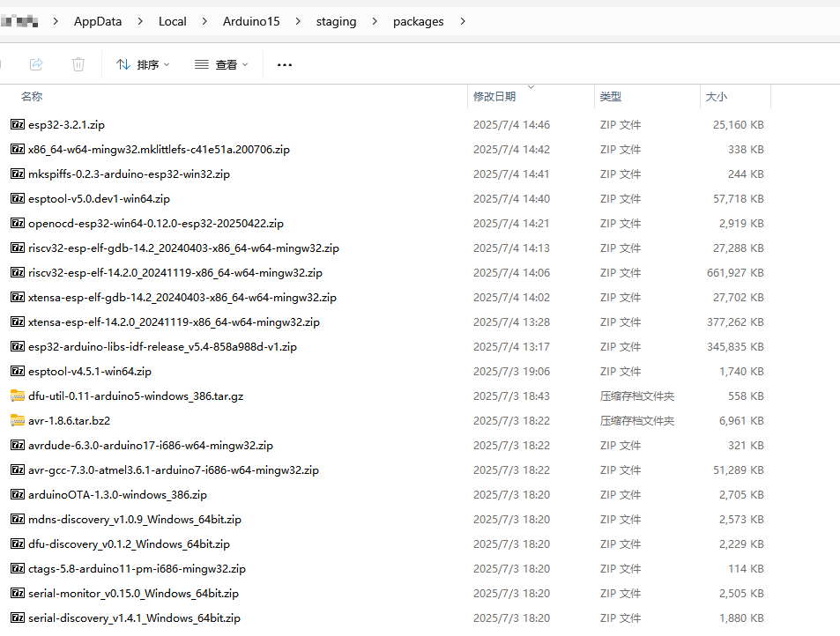Click the blurred user folder breadcrumb
Image resolution: width=840 pixels, height=636 pixels.
(x=19, y=21)
